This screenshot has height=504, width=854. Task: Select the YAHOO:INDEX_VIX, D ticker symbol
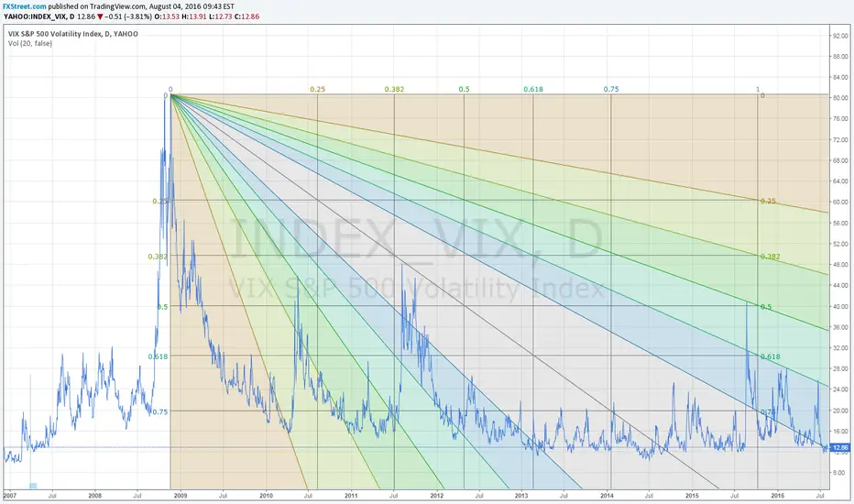tap(39, 16)
